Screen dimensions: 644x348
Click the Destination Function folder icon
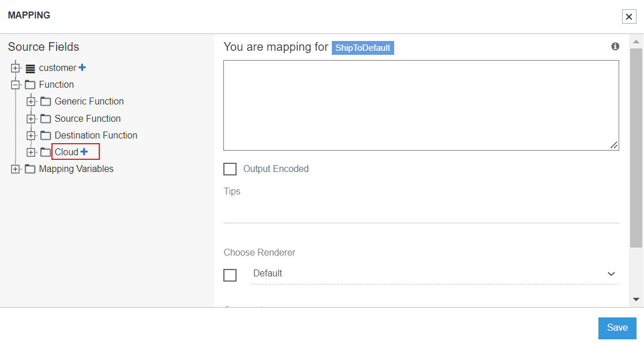click(x=46, y=136)
